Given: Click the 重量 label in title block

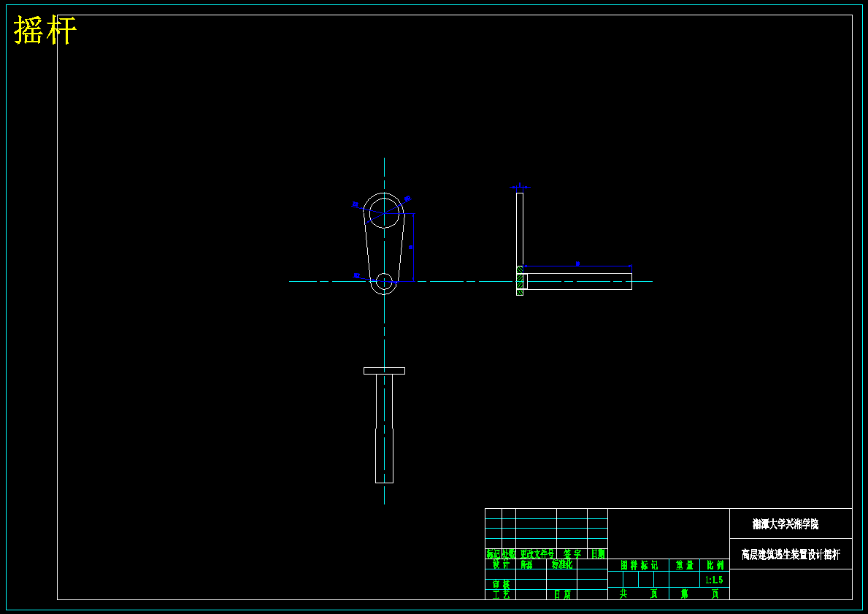Looking at the screenshot, I should point(685,565).
